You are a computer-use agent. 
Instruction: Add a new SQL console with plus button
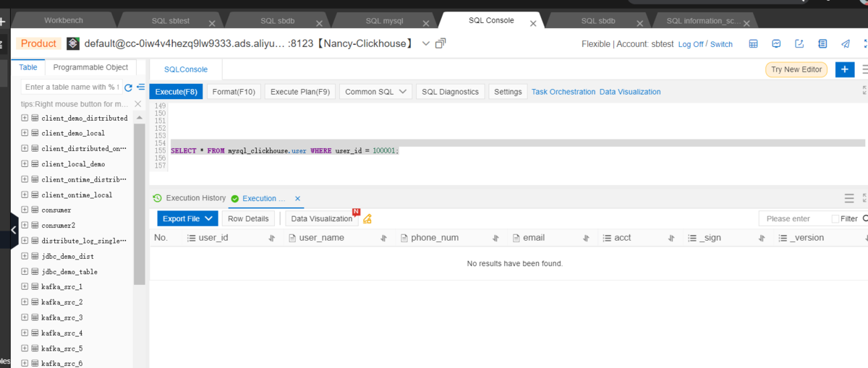click(844, 69)
